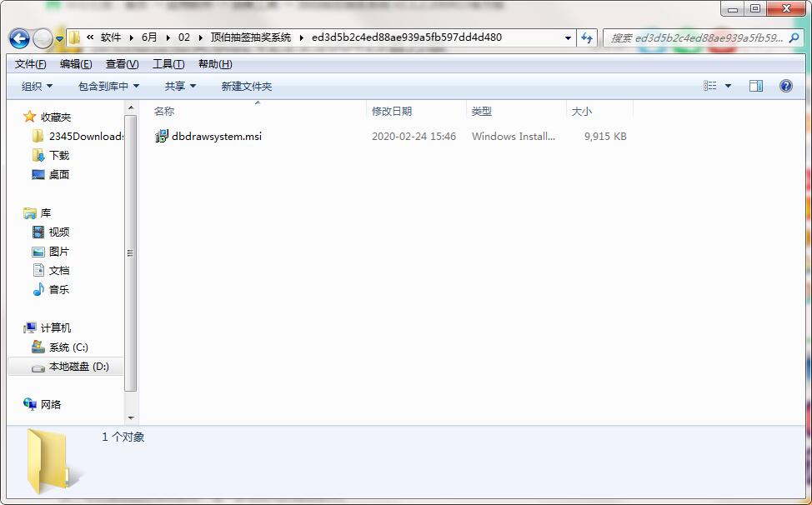Image resolution: width=812 pixels, height=505 pixels.
Task: Open the 编辑(E) menu
Action: pos(76,64)
